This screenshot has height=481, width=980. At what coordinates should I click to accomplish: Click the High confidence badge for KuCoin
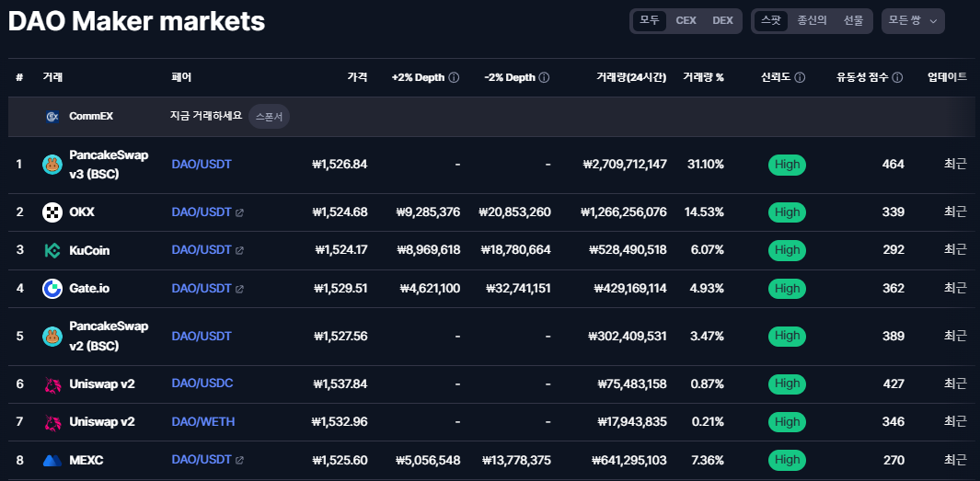pos(787,250)
